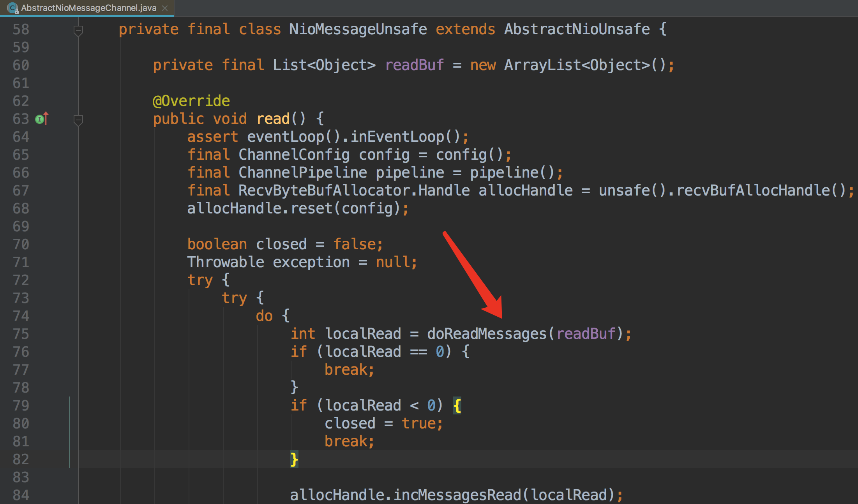
Task: Click the doReadMessages method call
Action: click(487, 334)
